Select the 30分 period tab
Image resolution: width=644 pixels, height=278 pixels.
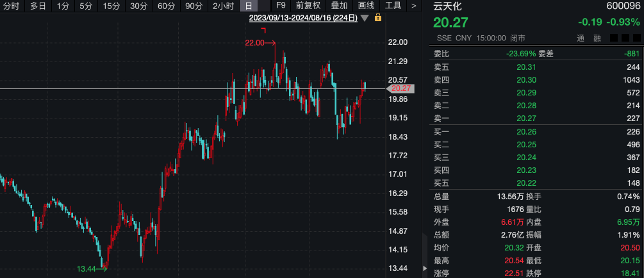[x=138, y=6]
